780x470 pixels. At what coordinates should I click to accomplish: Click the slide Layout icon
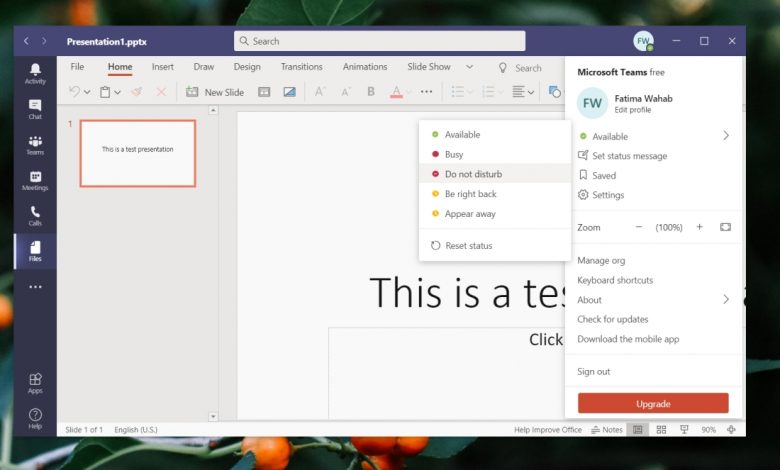(x=264, y=92)
